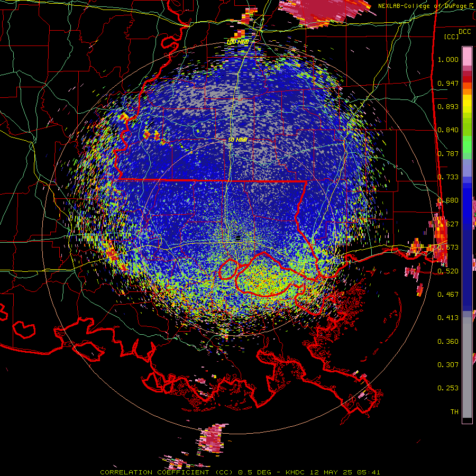The height and width of the screenshot is (476, 476).
Task: Click the 12 MAY 25 05:41 timestamp
Action: [345, 472]
